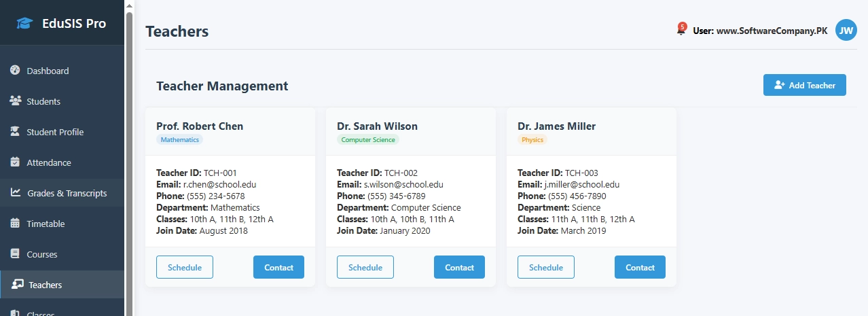868x316 pixels.
Task: Contact Dr. Sarah Wilson
Action: pyautogui.click(x=459, y=267)
